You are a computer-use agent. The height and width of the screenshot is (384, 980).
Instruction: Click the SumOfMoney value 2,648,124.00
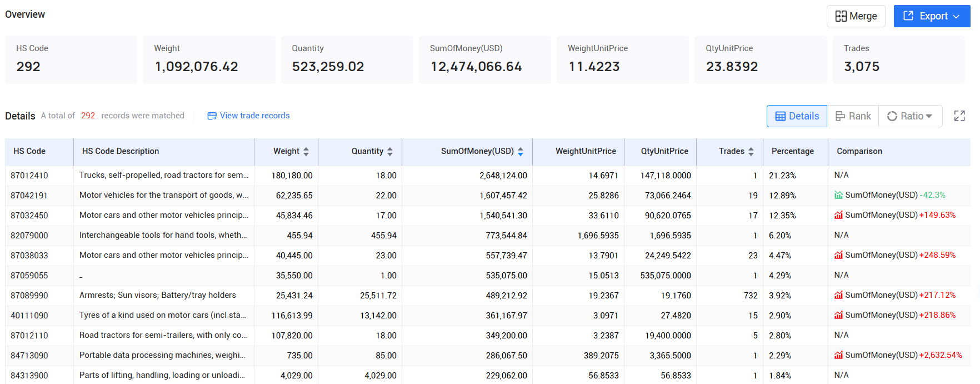pos(503,176)
